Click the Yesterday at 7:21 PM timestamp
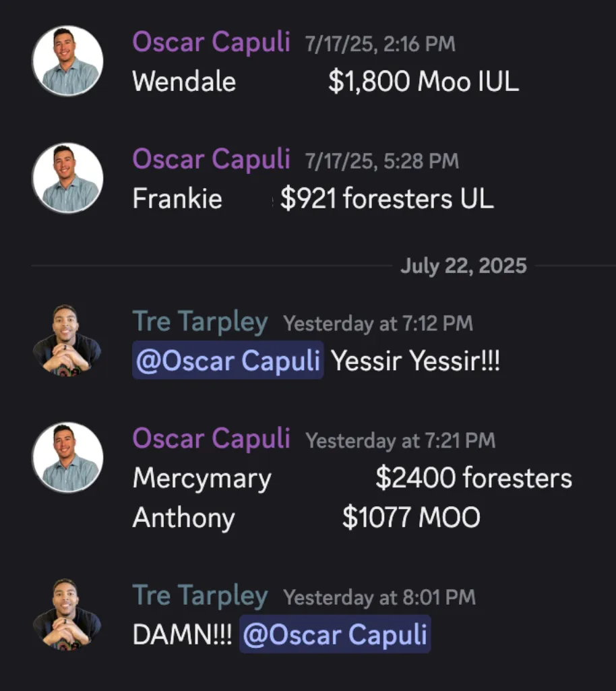This screenshot has height=691, width=616. coord(400,441)
